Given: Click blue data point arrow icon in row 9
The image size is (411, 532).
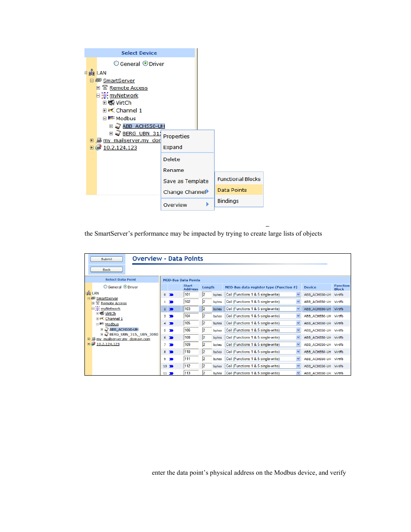Looking at the screenshot, I should (171, 359).
